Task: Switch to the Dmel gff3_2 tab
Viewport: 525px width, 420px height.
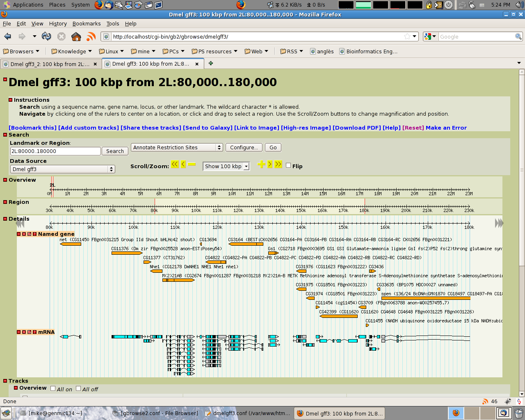Action: click(x=50, y=64)
